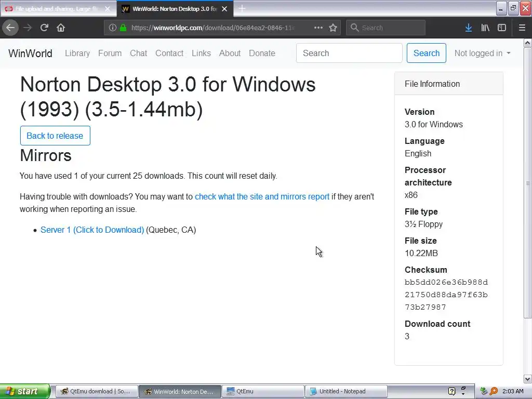The height and width of the screenshot is (399, 532).
Task: Click the forward navigation arrow
Action: 28,28
